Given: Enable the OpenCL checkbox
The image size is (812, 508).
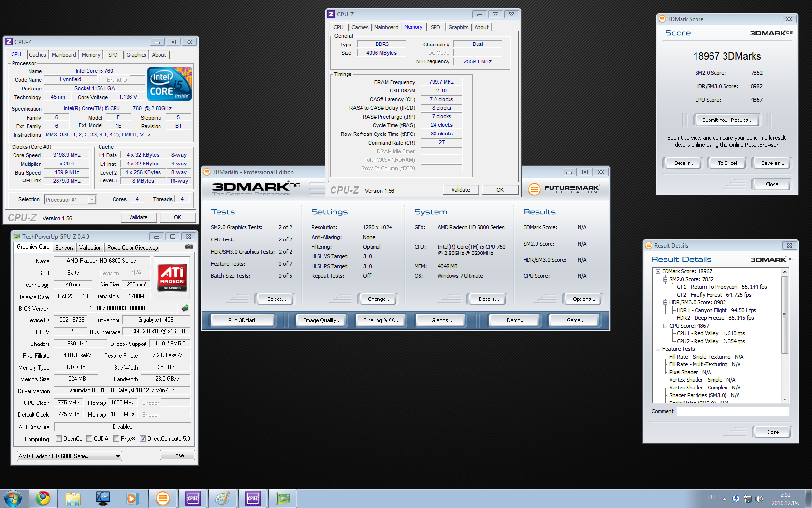Looking at the screenshot, I should point(58,439).
